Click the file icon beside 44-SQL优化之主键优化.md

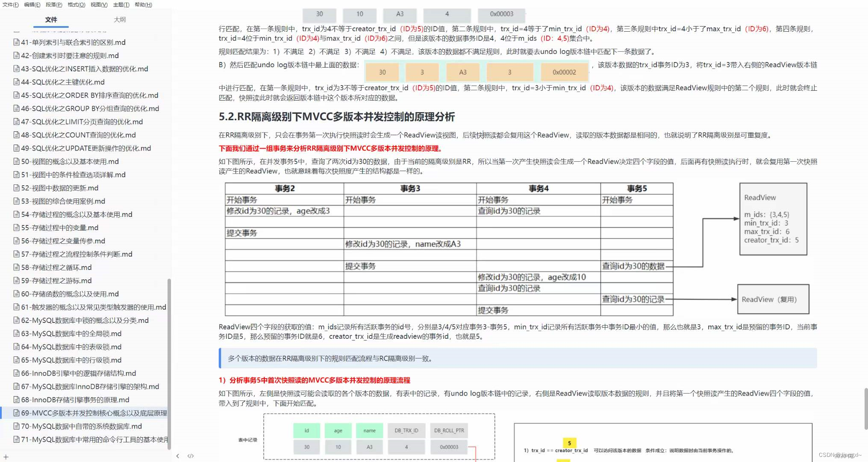click(16, 82)
